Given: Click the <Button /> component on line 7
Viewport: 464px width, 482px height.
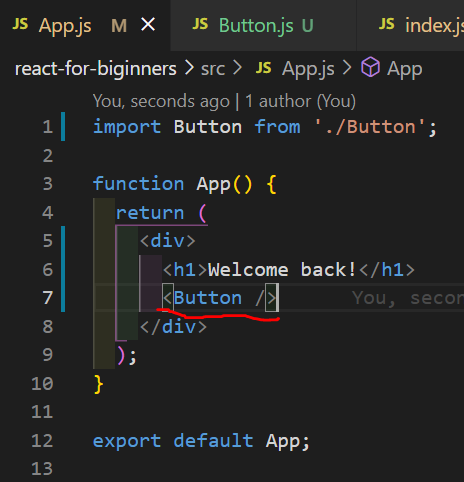Looking at the screenshot, I should pyautogui.click(x=219, y=298).
